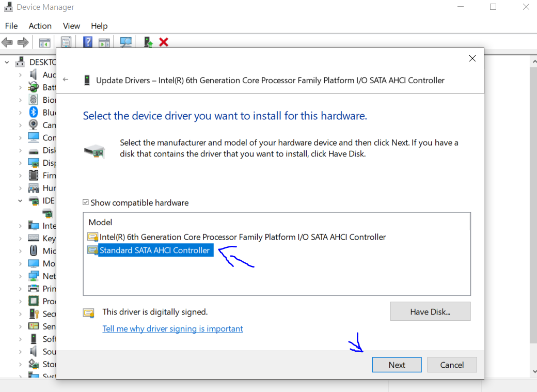Click the Model column header
Image resolution: width=537 pixels, height=392 pixels.
[100, 223]
